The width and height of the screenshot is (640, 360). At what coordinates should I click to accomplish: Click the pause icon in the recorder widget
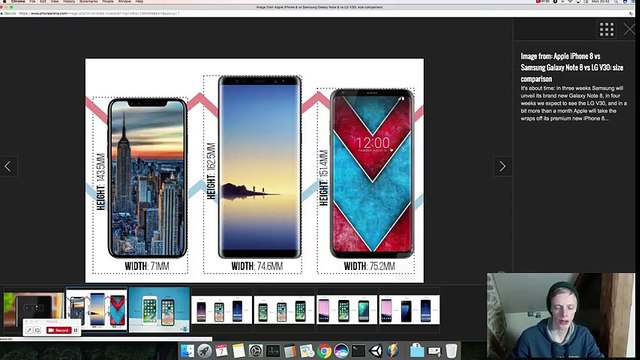click(76, 330)
